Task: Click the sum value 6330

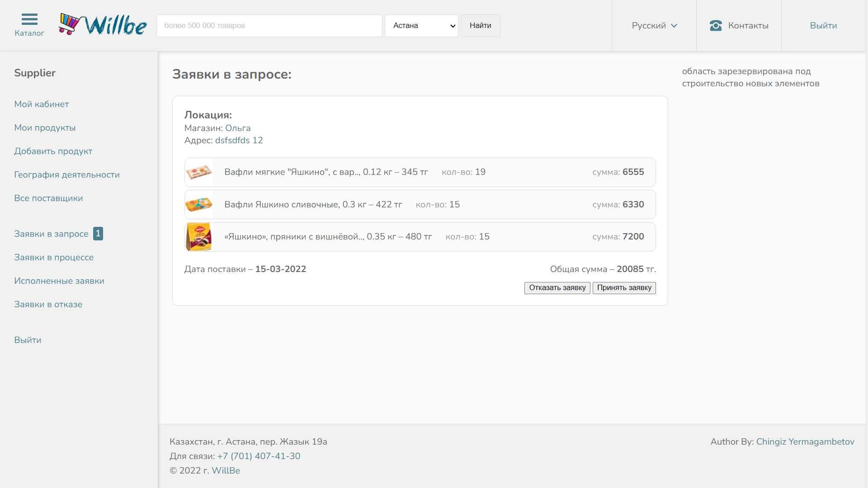Action: (x=633, y=205)
